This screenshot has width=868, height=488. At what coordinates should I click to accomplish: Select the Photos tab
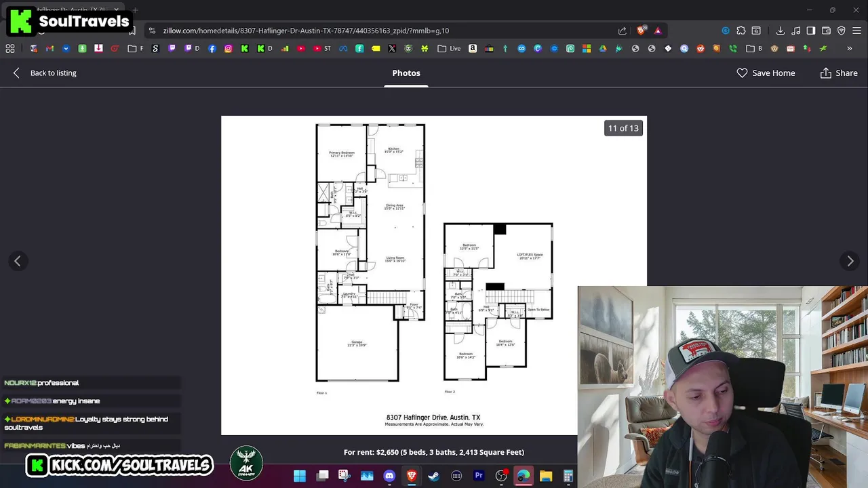(x=406, y=73)
